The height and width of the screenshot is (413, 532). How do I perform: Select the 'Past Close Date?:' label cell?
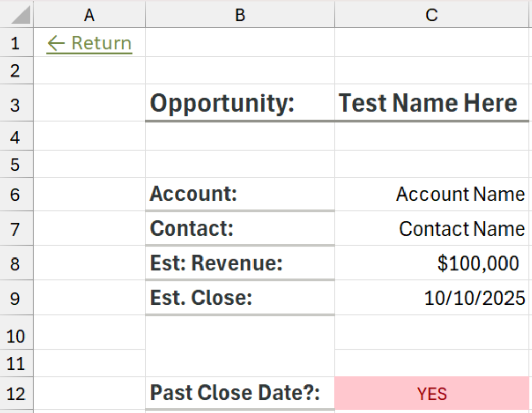pos(235,393)
